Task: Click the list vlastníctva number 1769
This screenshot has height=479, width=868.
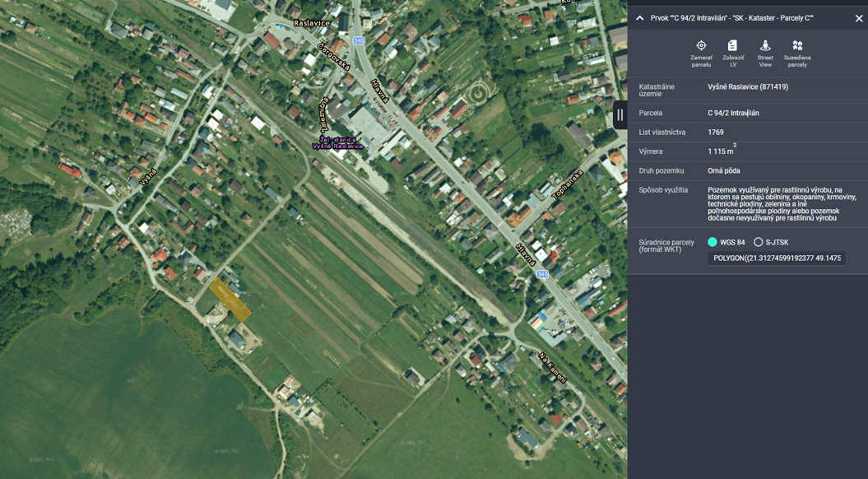Action: pos(715,133)
